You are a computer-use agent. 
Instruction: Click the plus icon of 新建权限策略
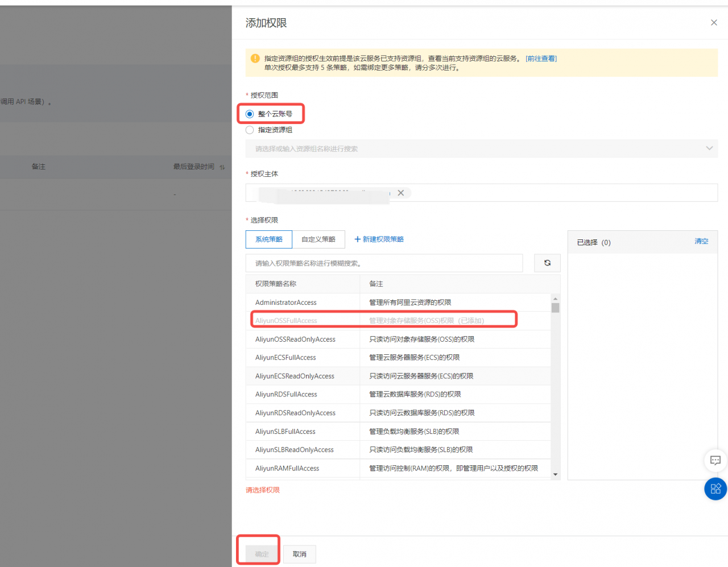pos(358,239)
